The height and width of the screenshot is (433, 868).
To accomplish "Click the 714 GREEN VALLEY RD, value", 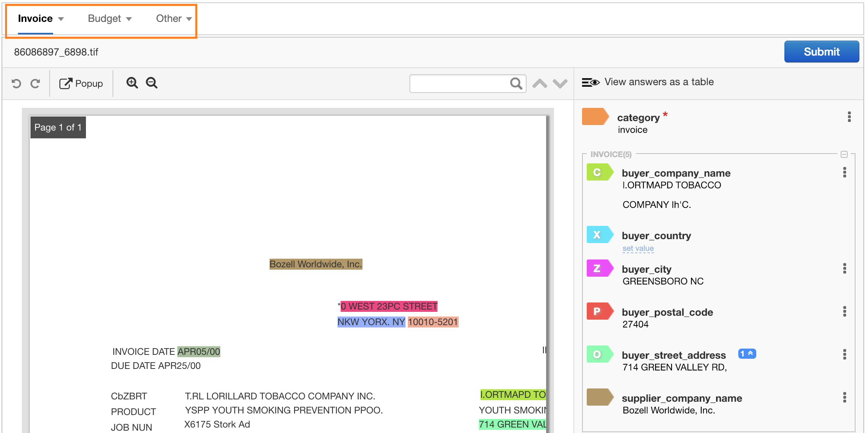I will coord(675,367).
